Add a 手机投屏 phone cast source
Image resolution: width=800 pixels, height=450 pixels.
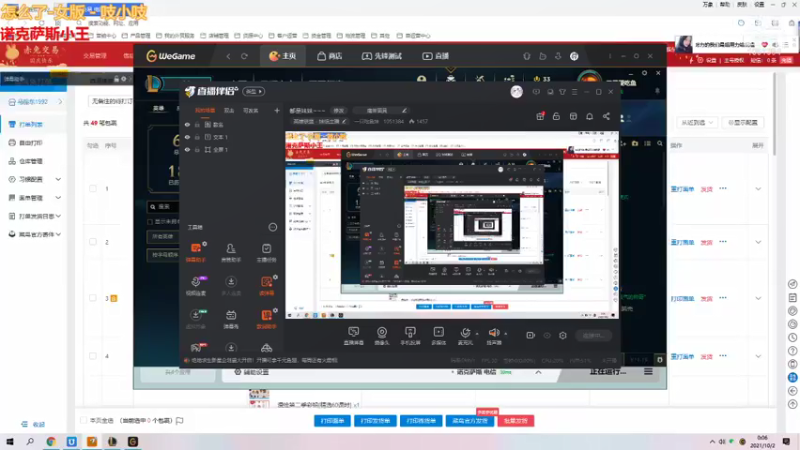[410, 336]
